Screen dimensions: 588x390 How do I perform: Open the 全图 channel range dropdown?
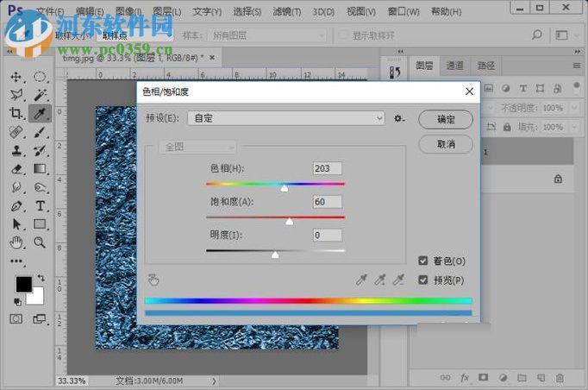point(198,147)
